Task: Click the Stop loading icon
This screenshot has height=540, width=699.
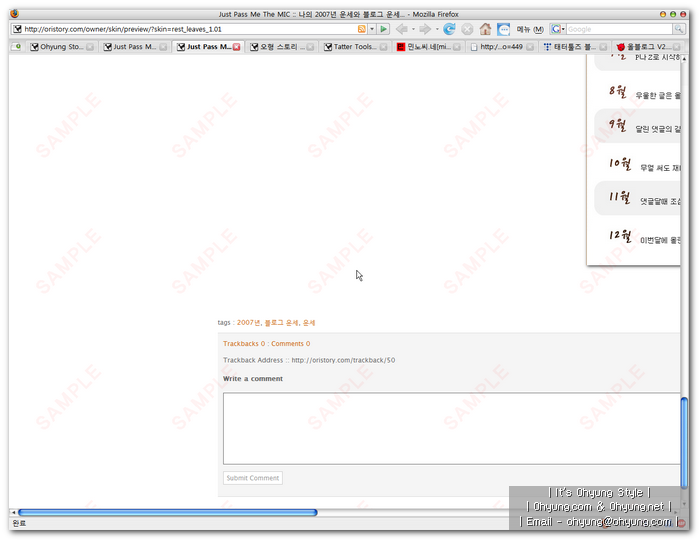Action: [467, 29]
